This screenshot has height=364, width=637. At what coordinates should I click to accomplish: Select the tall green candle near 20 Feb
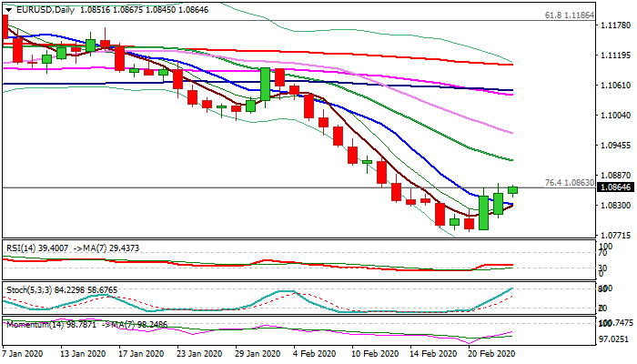point(483,212)
